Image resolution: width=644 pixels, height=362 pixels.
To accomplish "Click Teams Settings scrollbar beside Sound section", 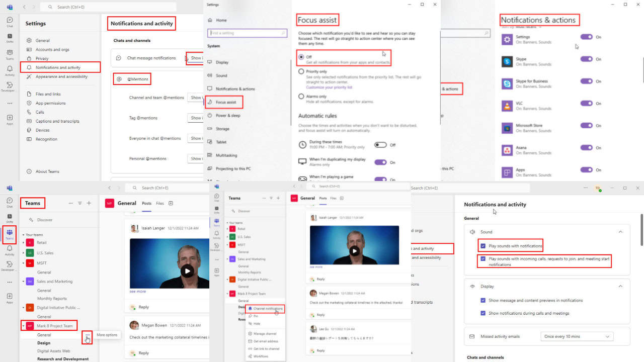I will (641, 230).
